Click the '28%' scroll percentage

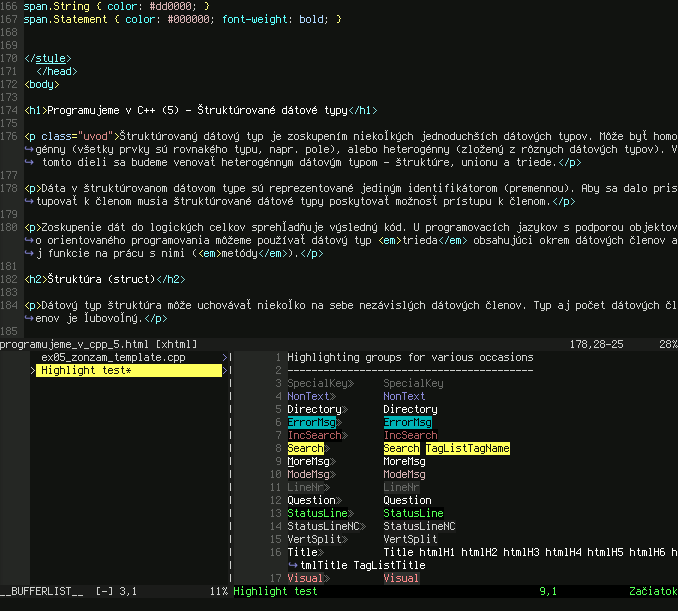[x=668, y=344]
